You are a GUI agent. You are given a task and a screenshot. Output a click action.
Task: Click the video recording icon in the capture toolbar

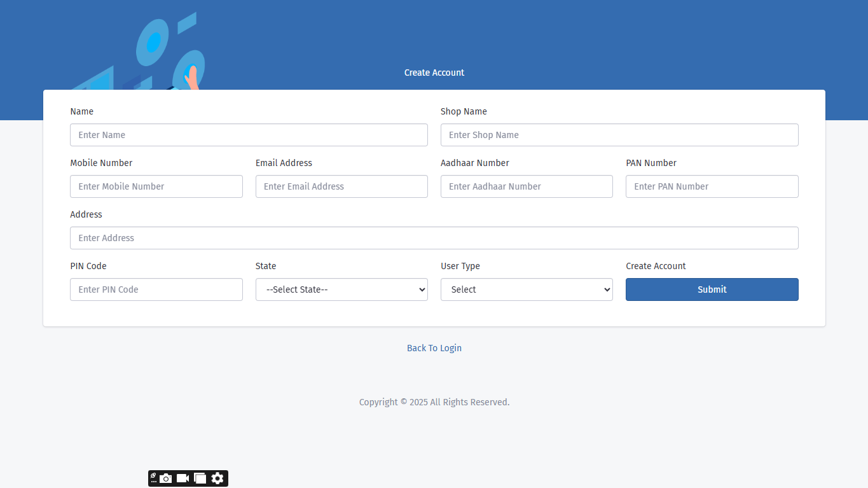tap(183, 478)
